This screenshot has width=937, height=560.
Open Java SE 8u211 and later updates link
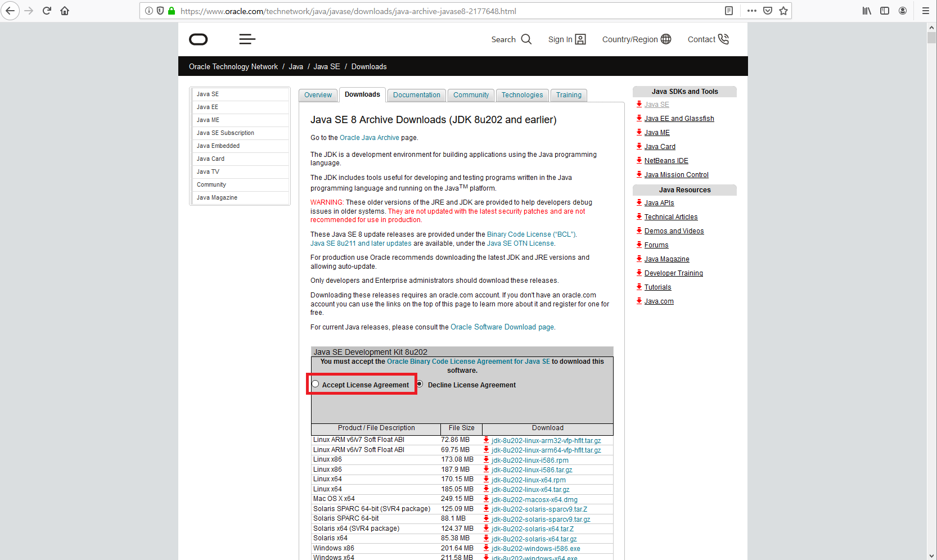tap(361, 243)
